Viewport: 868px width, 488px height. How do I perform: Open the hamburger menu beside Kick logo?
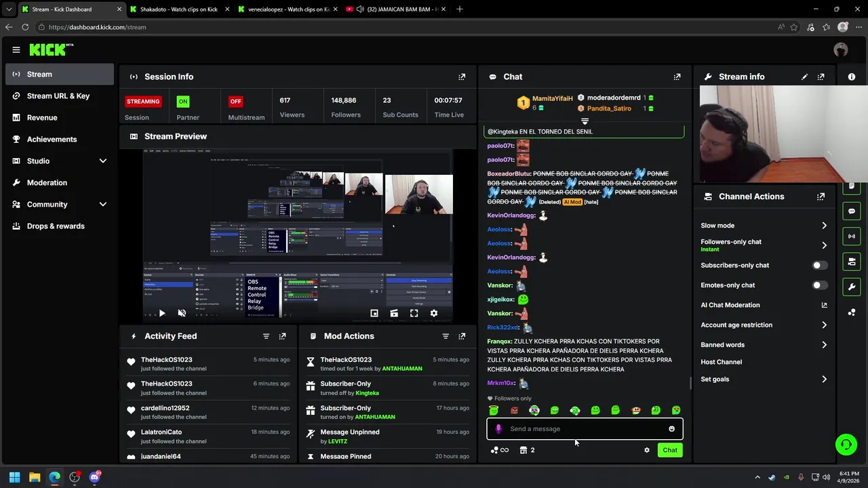coord(16,49)
